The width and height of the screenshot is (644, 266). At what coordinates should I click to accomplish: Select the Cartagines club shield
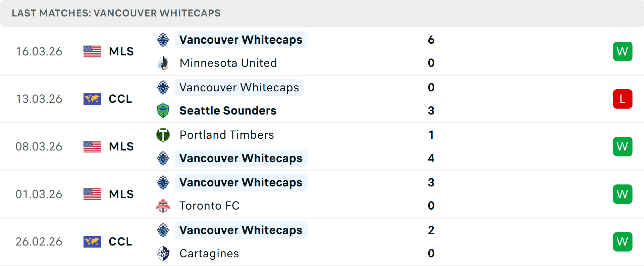(163, 254)
